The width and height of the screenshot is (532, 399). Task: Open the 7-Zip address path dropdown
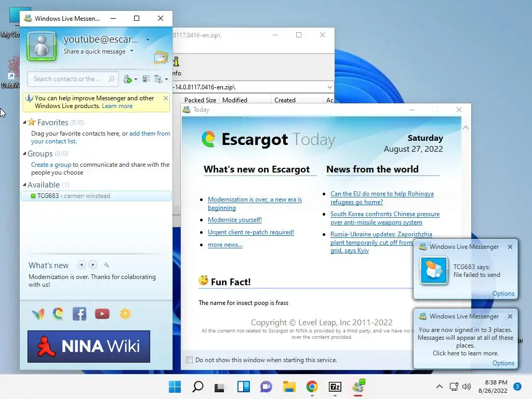(330, 87)
